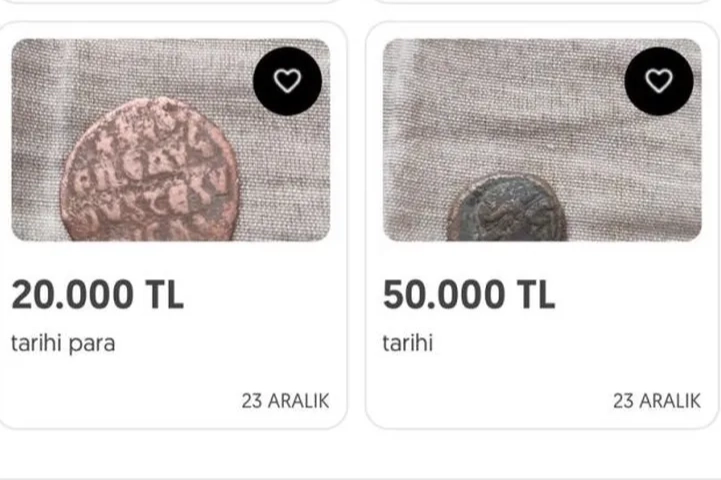Click the 50.000 TL price

[x=468, y=295]
